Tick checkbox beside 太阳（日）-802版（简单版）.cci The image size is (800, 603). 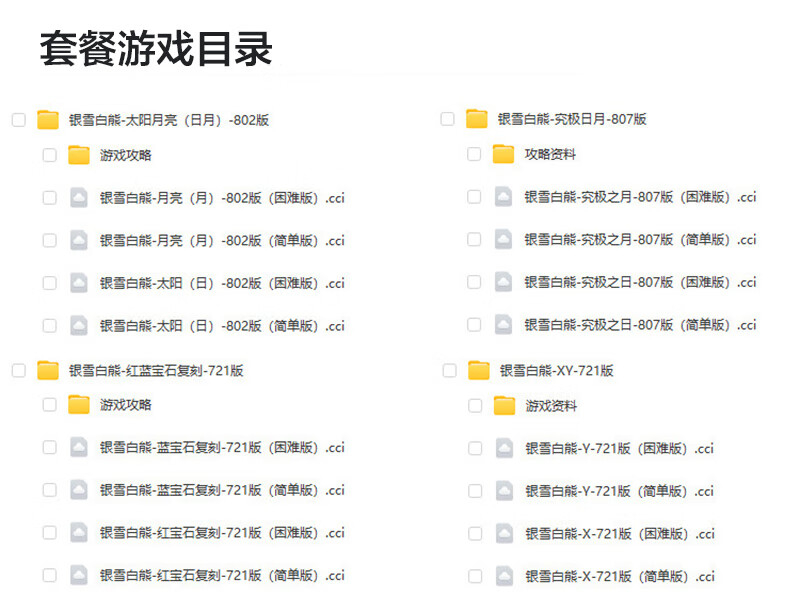[x=49, y=325]
